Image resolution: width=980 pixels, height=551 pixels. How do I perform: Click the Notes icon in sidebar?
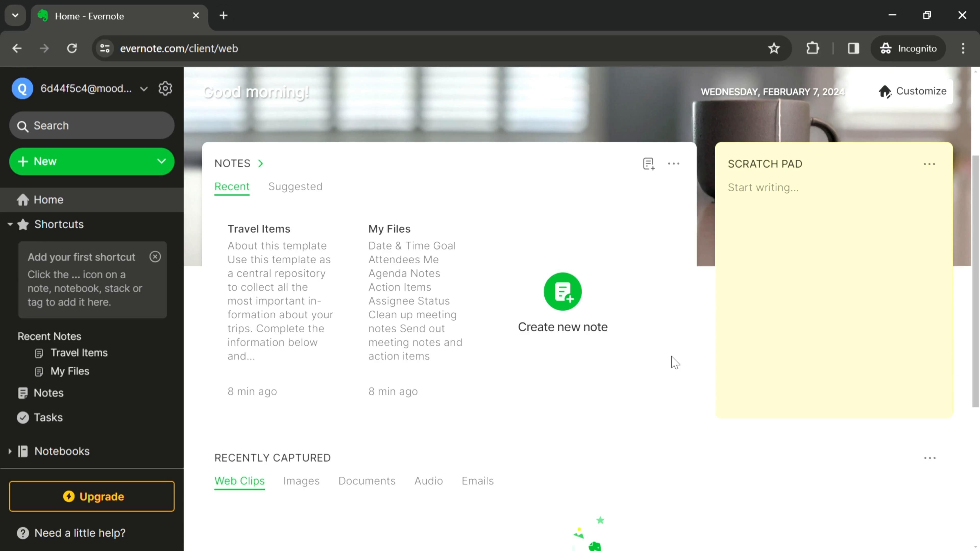[x=23, y=393]
